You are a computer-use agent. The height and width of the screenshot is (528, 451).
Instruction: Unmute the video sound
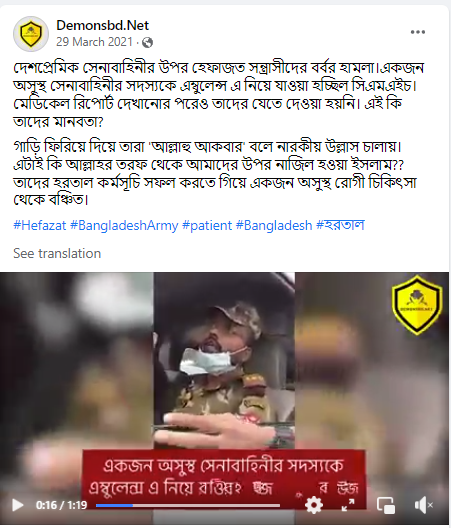pyautogui.click(x=423, y=505)
